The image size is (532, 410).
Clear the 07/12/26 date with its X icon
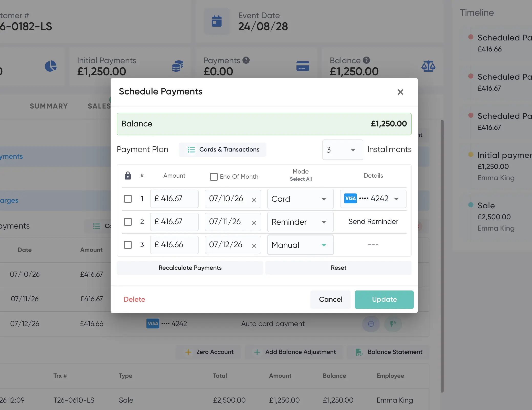(x=254, y=246)
